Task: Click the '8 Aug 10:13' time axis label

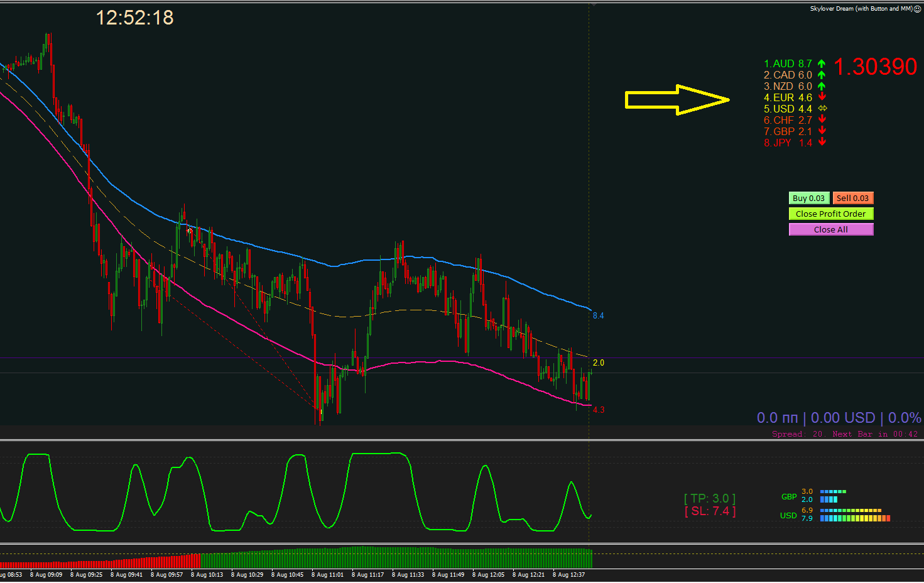Action: 207,575
